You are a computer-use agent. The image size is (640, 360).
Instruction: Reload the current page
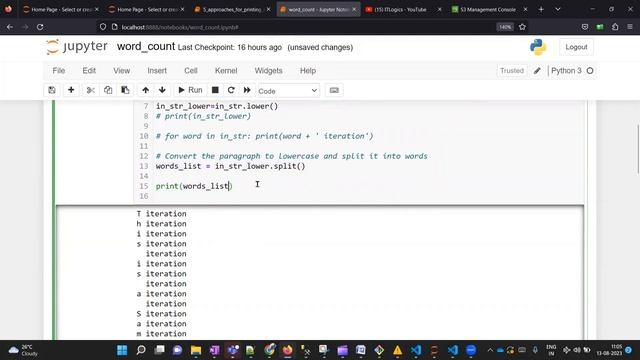(40, 27)
